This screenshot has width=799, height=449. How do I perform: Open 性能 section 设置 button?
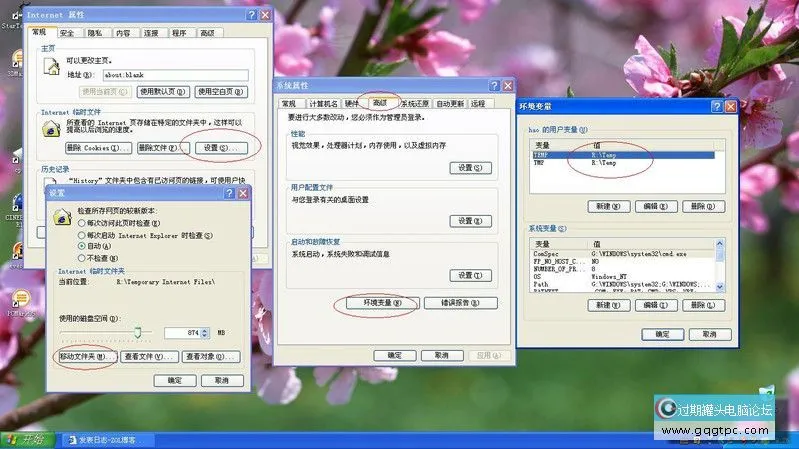[470, 168]
